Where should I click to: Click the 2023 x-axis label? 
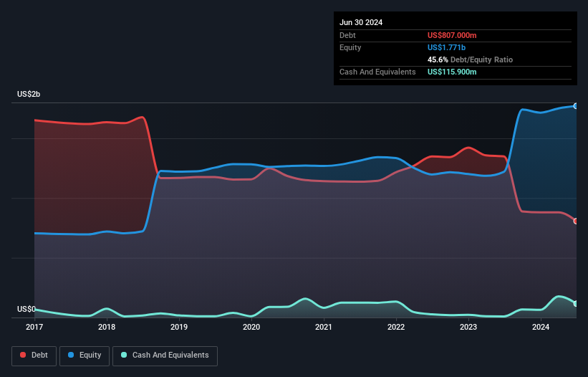[468, 327]
